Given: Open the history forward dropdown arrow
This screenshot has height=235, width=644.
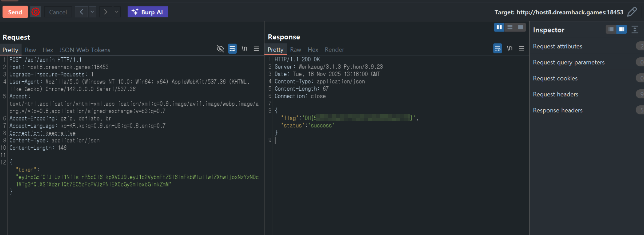Looking at the screenshot, I should (x=117, y=12).
